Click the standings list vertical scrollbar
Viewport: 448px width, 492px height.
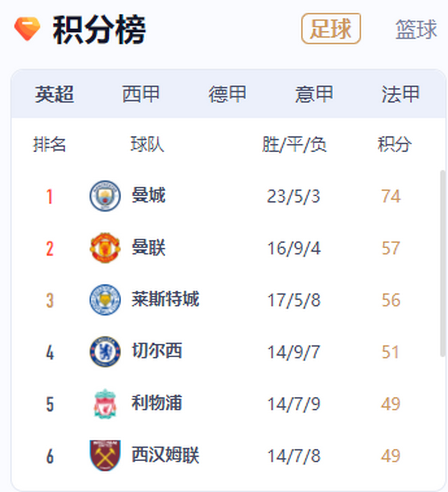coord(443,263)
